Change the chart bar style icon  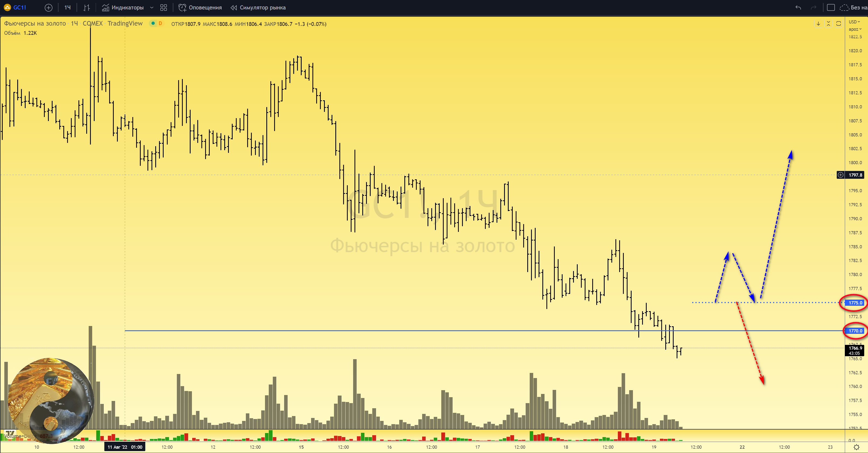coord(87,8)
